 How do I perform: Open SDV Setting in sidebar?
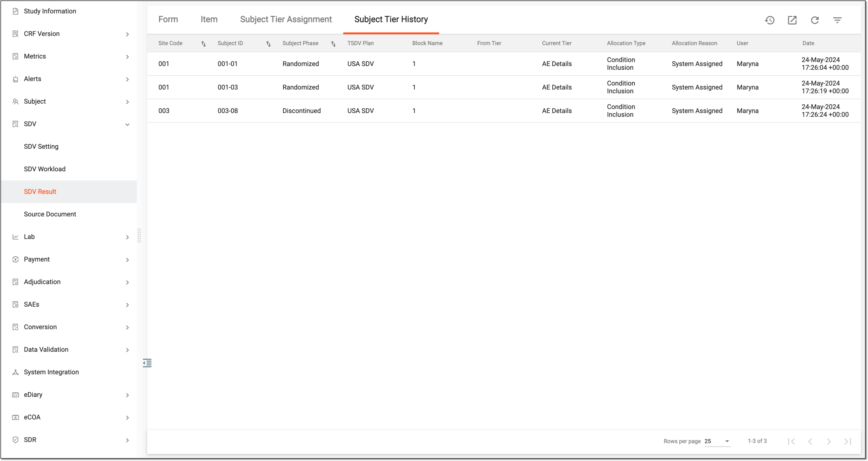[41, 146]
